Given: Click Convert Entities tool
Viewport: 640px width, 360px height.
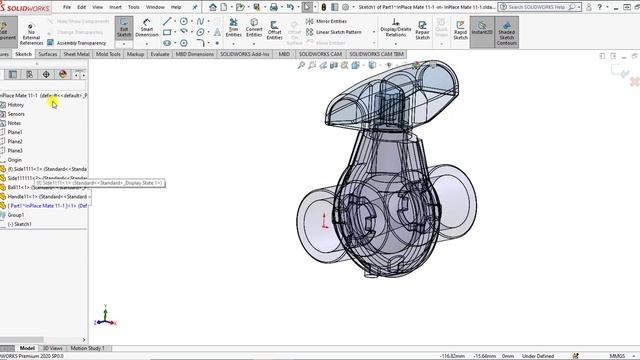Looking at the screenshot, I should pos(254,28).
